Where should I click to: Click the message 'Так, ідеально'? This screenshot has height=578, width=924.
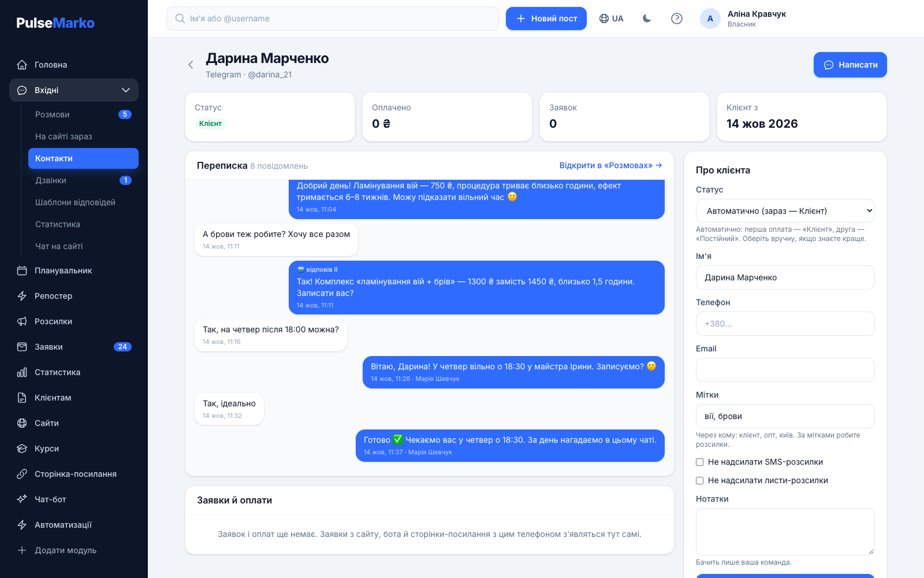229,409
